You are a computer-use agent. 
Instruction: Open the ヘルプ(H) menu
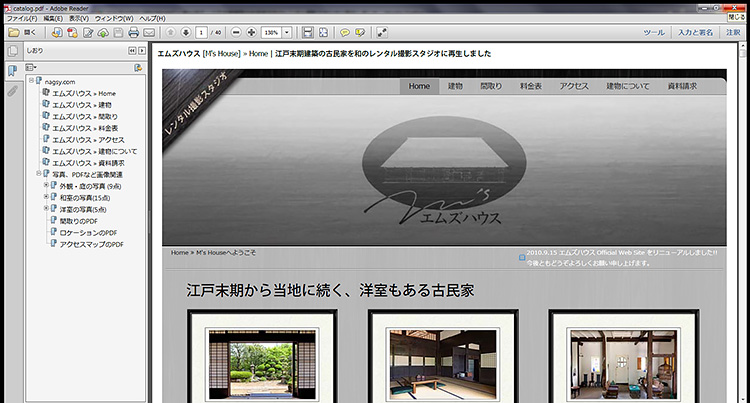pyautogui.click(x=152, y=18)
